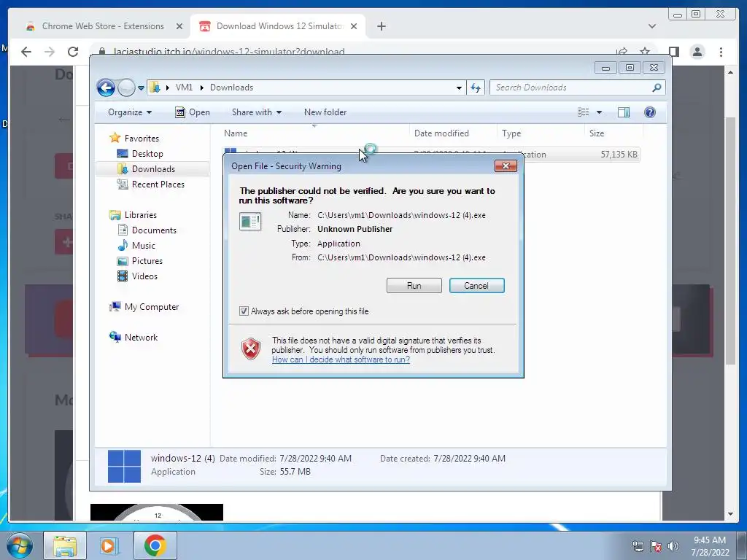
Task: Select My Computer in navigation pane
Action: tap(152, 307)
